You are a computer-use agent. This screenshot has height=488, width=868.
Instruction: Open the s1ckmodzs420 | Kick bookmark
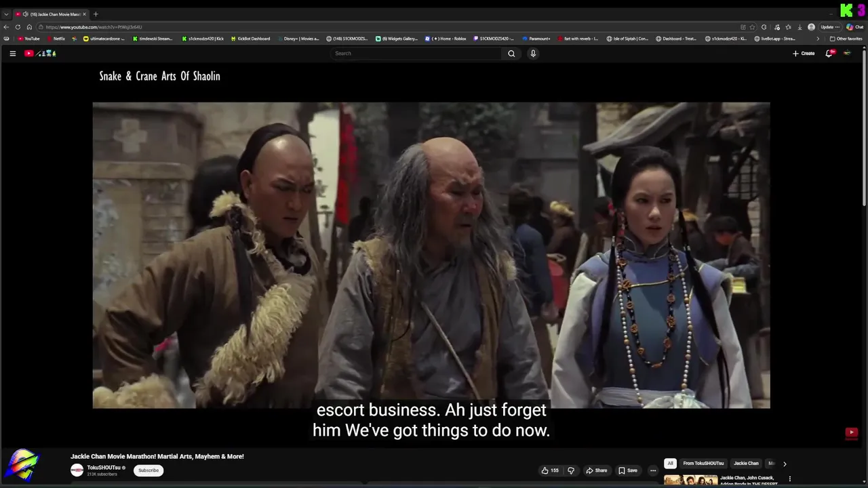(203, 39)
